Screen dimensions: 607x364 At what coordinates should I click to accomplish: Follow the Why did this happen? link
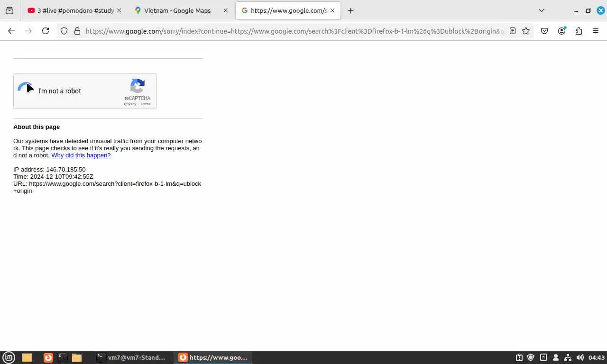pyautogui.click(x=81, y=155)
